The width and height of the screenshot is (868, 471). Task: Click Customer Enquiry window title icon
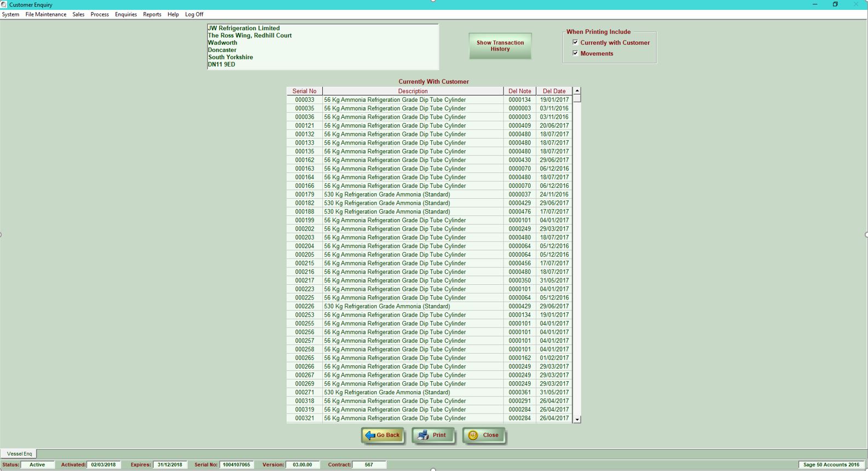(x=4, y=4)
